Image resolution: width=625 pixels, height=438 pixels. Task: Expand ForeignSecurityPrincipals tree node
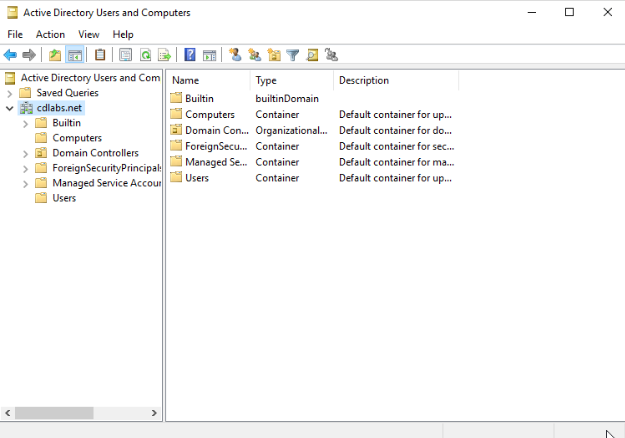(26, 169)
